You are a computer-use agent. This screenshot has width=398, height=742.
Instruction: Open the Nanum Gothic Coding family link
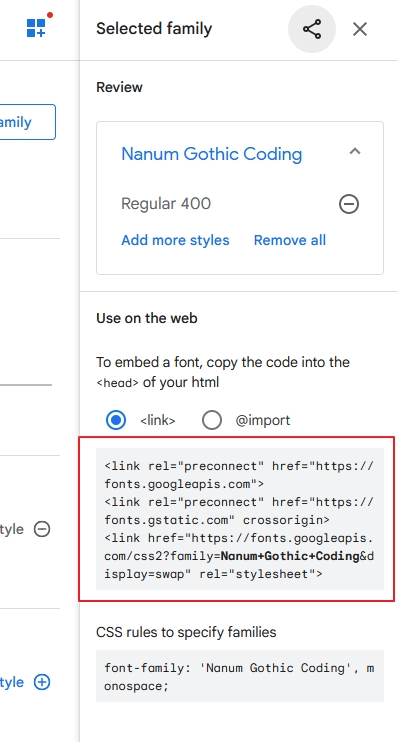212,154
